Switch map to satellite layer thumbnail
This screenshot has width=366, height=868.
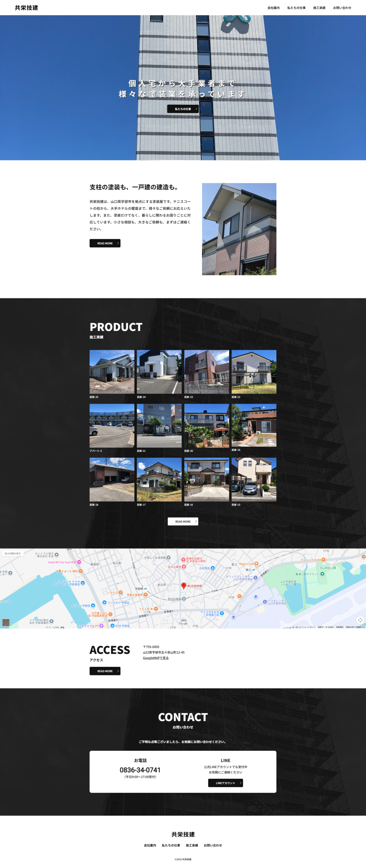tap(6, 622)
